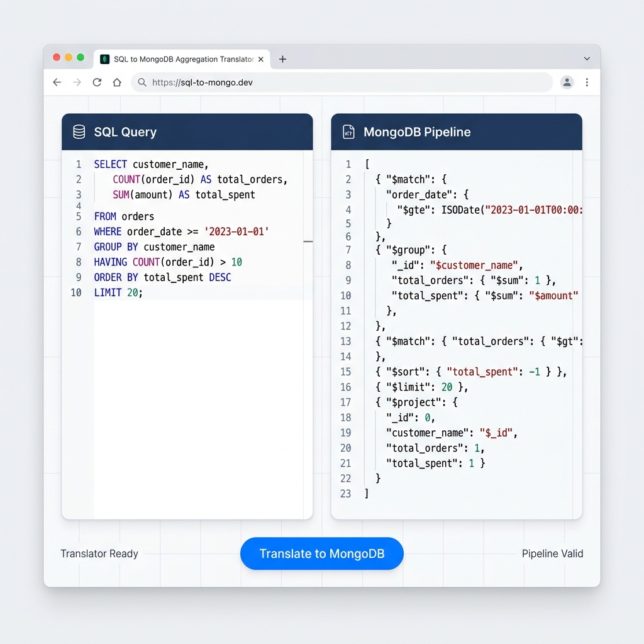Click the macOS green maximize window button
The image size is (644, 644).
[80, 57]
